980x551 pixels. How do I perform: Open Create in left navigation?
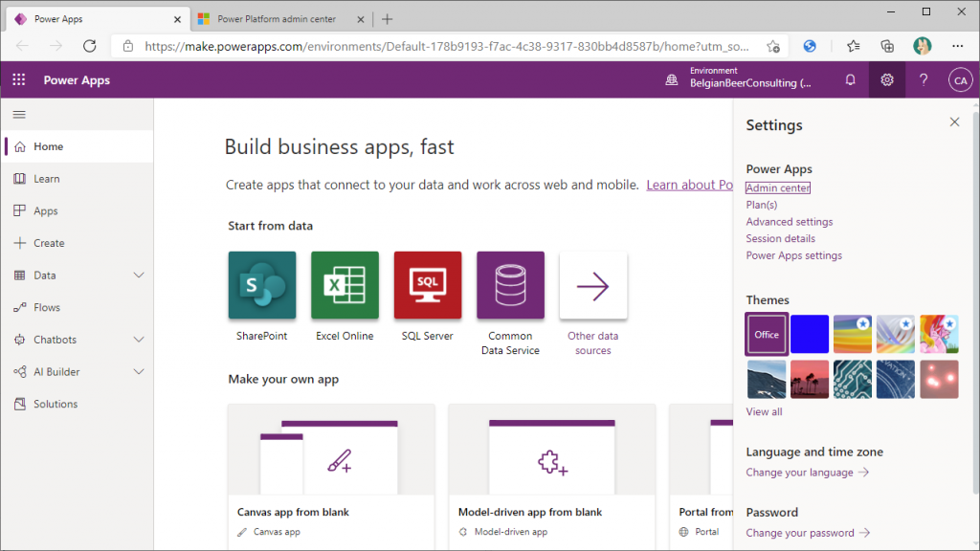coord(78,243)
